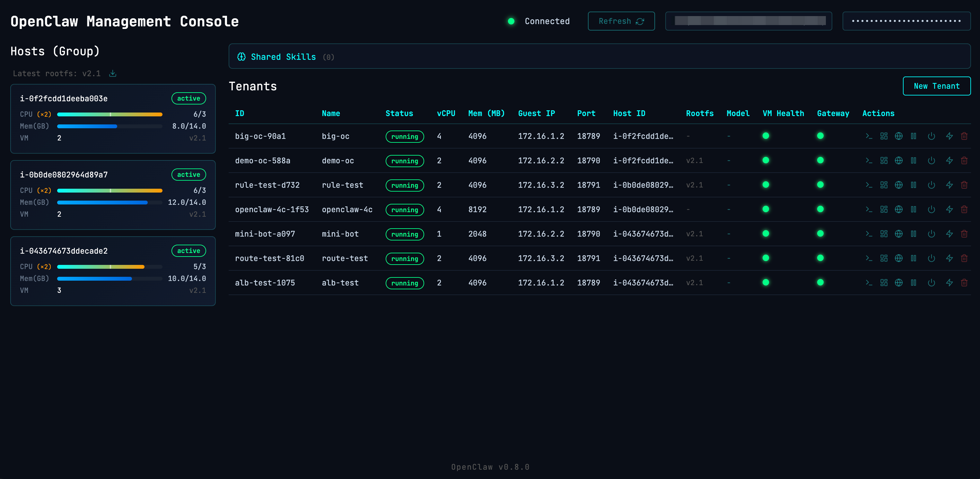Power off the route-test-81c0 tenant
The height and width of the screenshot is (479, 980).
(x=931, y=258)
